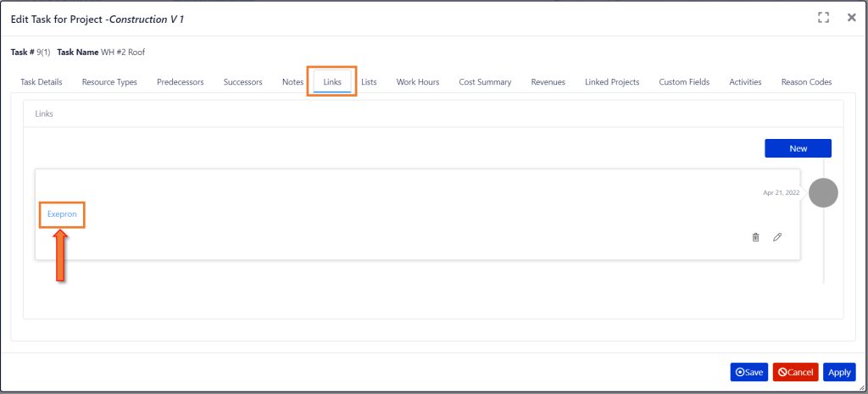Open the Revenues tab
Screen dimensions: 868x394
(548, 82)
